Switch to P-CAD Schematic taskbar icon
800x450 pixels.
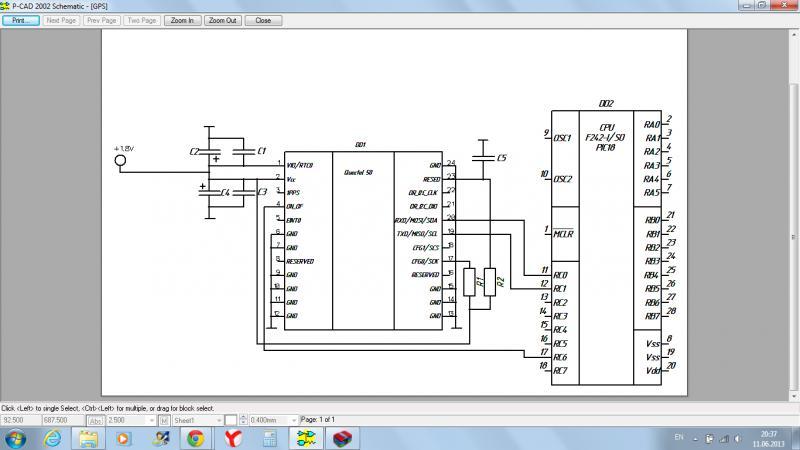[302, 438]
